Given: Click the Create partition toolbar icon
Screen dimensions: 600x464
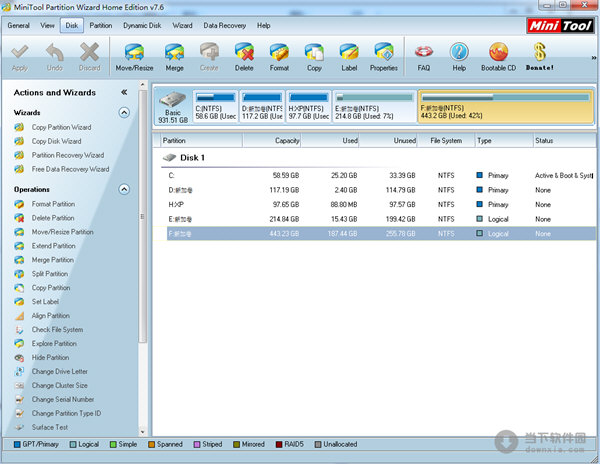Looking at the screenshot, I should click(209, 52).
